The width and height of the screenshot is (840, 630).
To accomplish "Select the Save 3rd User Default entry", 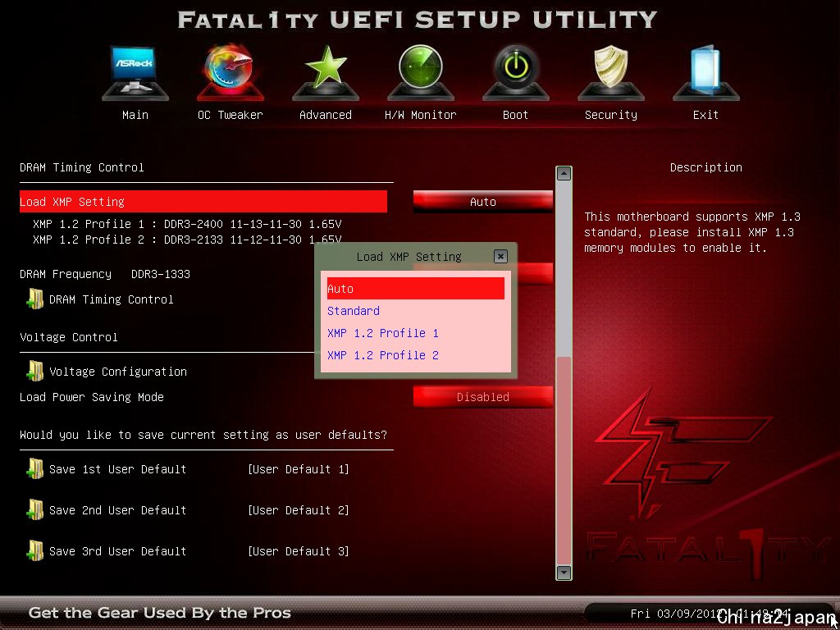I will click(117, 550).
